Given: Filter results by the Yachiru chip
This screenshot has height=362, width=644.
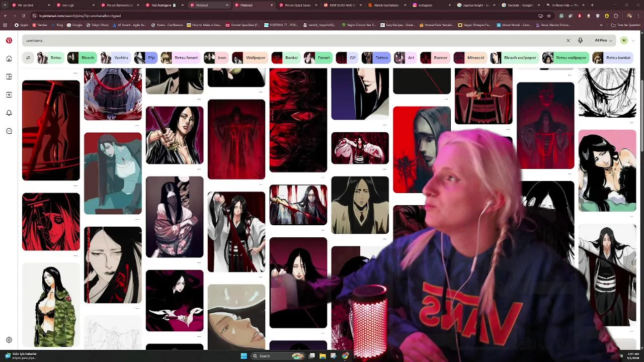Looking at the screenshot, I should tap(115, 58).
